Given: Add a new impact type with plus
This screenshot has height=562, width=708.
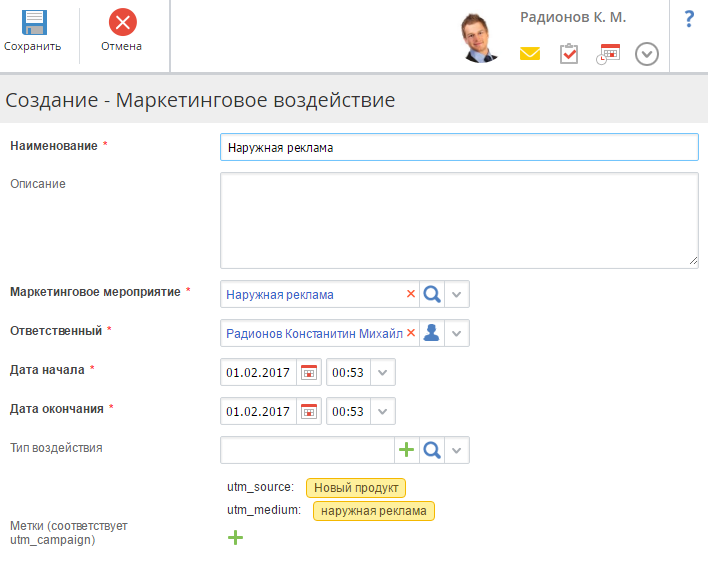Looking at the screenshot, I should pyautogui.click(x=407, y=450).
